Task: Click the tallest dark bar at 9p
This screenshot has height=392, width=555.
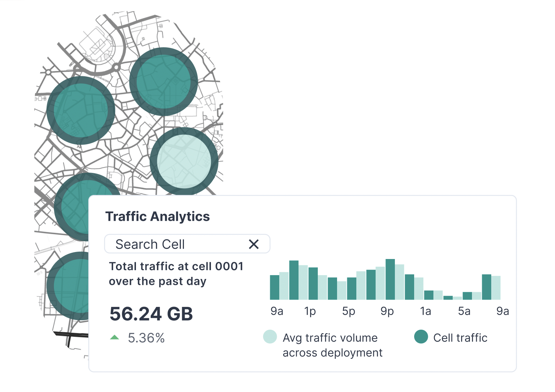Action: coord(390,279)
